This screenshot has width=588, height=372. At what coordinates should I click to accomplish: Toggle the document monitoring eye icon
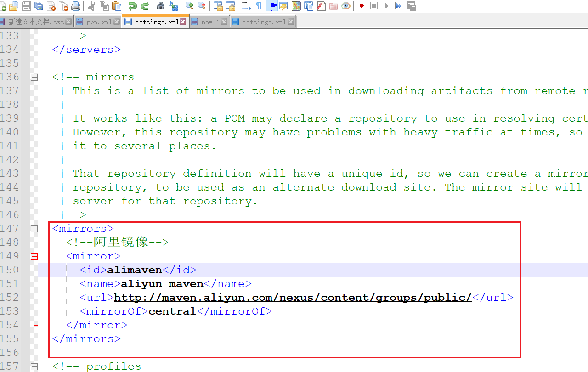click(345, 6)
